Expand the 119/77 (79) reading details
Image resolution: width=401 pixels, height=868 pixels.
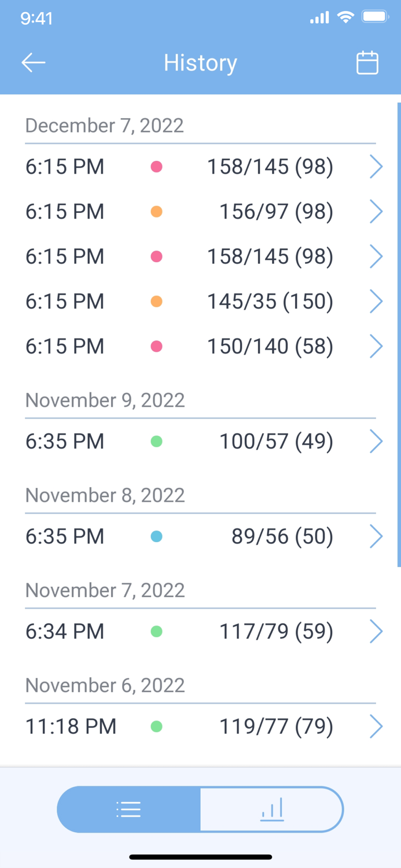tap(376, 726)
